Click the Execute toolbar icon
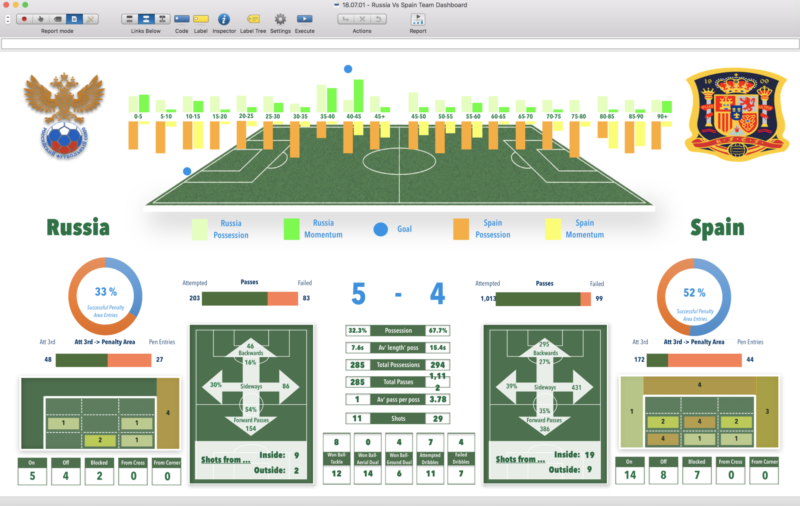The height and width of the screenshot is (506, 800). coord(304,19)
